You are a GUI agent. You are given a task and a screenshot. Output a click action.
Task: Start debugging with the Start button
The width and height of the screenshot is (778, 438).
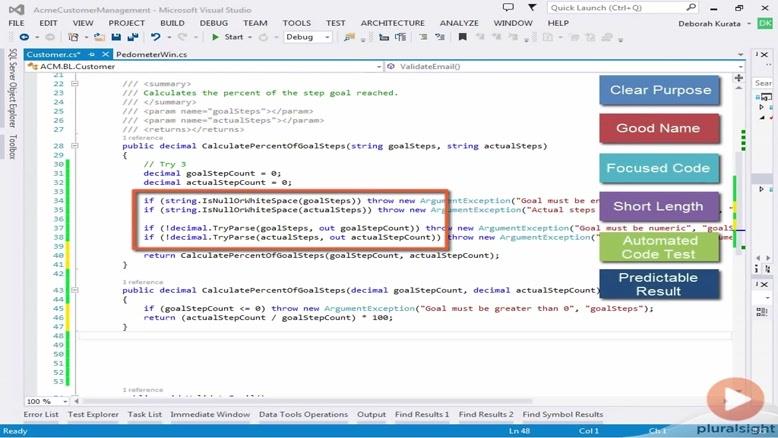coord(228,37)
